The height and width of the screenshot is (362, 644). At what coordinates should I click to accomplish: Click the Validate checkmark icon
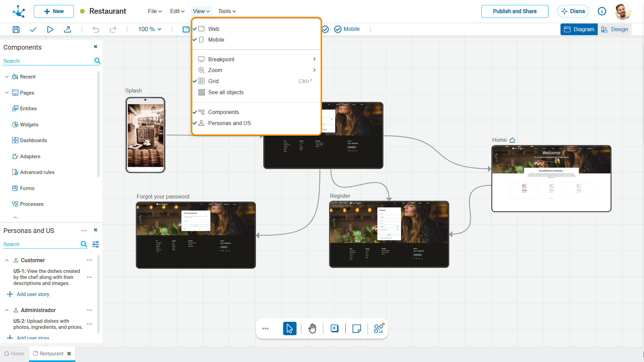pos(33,29)
